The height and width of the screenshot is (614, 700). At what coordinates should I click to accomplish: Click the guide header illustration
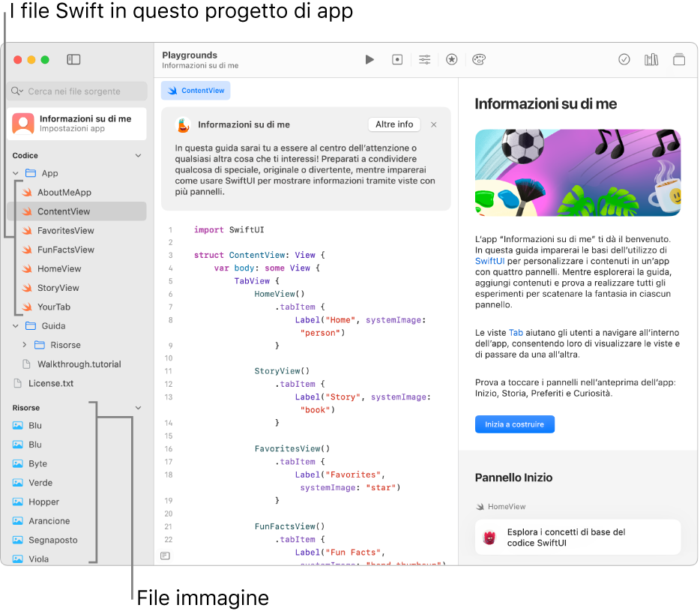[578, 173]
